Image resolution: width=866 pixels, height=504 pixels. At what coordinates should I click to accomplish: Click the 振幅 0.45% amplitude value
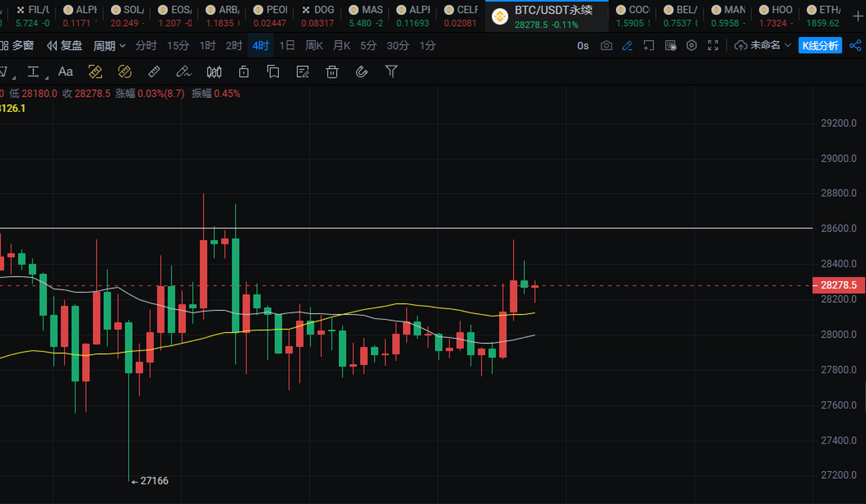[216, 94]
